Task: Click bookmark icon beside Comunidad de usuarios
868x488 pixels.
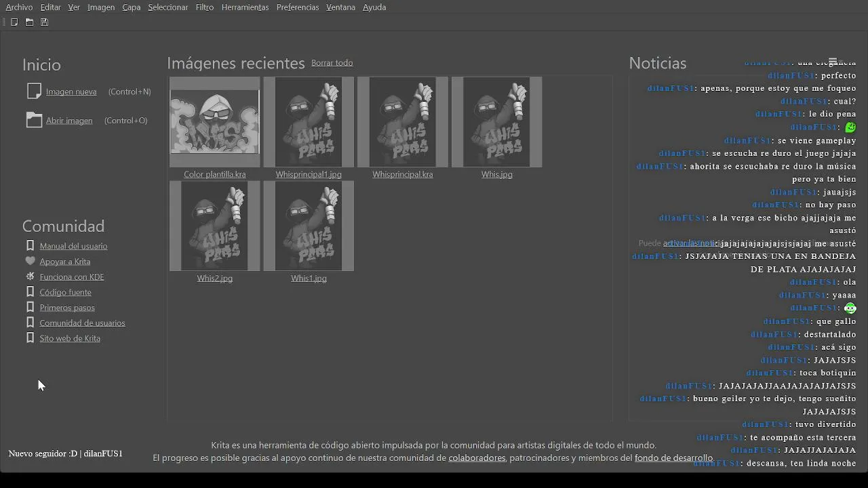Action: click(x=30, y=323)
